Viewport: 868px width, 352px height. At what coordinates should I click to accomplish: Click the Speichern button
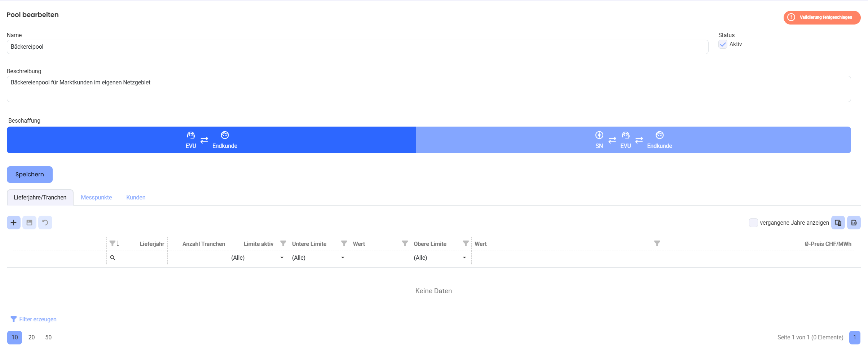click(30, 175)
